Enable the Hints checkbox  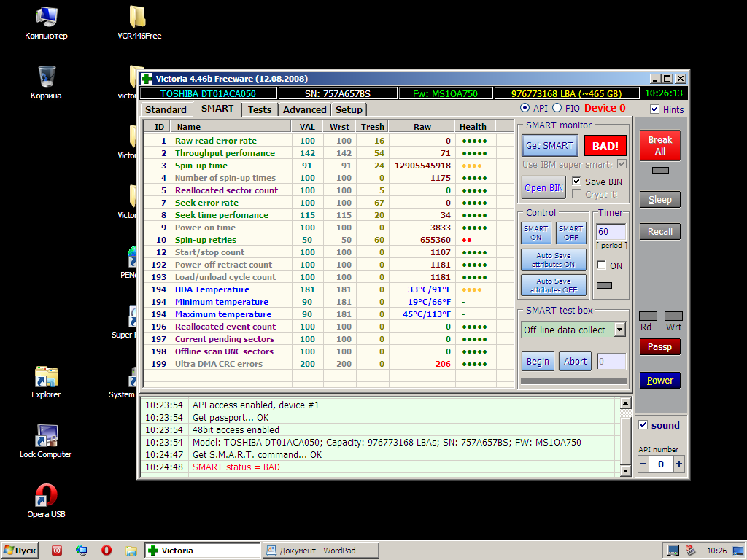tap(654, 109)
